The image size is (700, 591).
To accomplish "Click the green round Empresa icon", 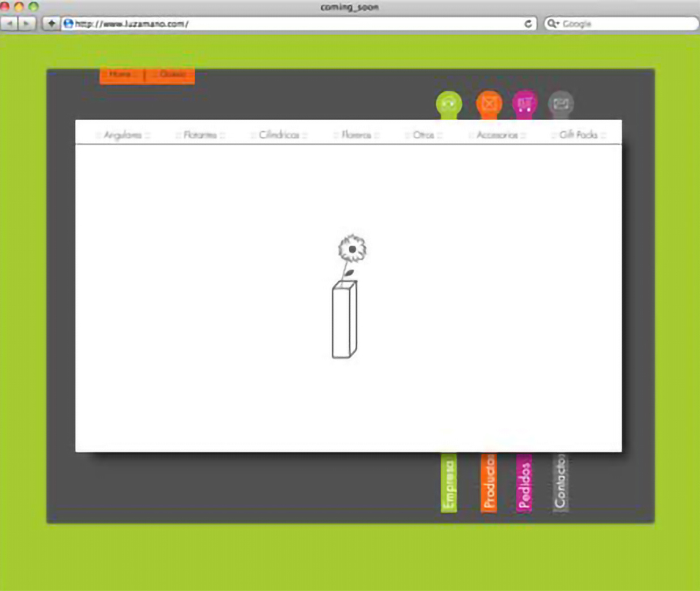I will coord(448,104).
